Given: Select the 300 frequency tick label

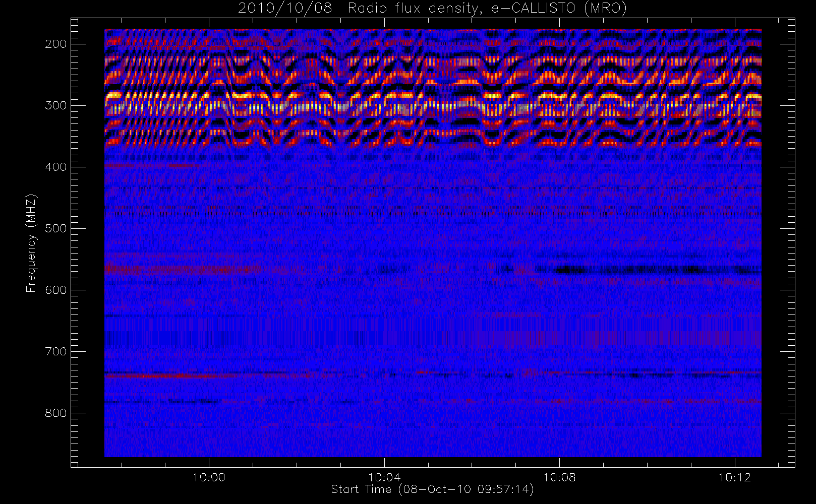Looking at the screenshot, I should point(56,105).
